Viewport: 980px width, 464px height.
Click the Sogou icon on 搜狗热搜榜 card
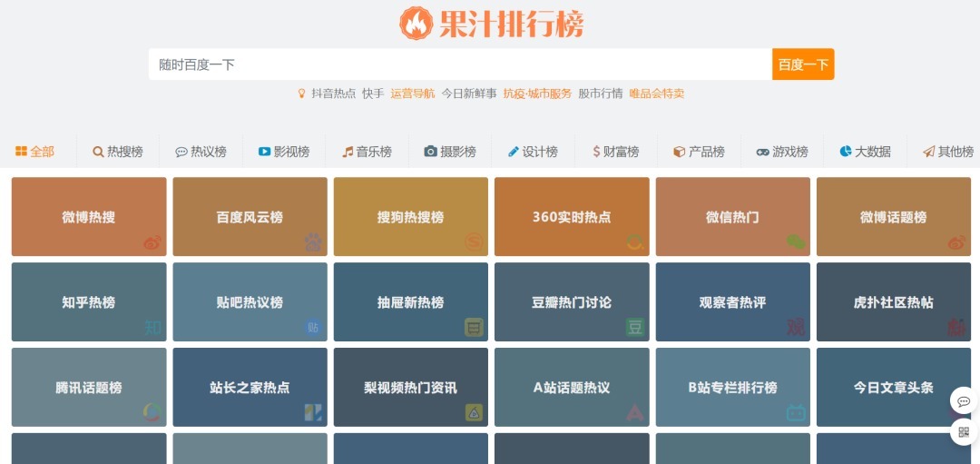point(474,242)
